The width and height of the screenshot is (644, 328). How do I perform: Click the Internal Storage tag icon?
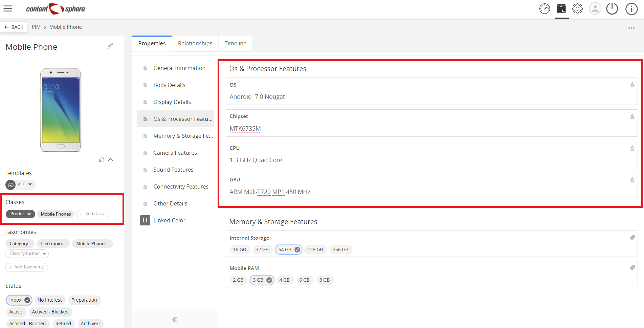pyautogui.click(x=632, y=237)
